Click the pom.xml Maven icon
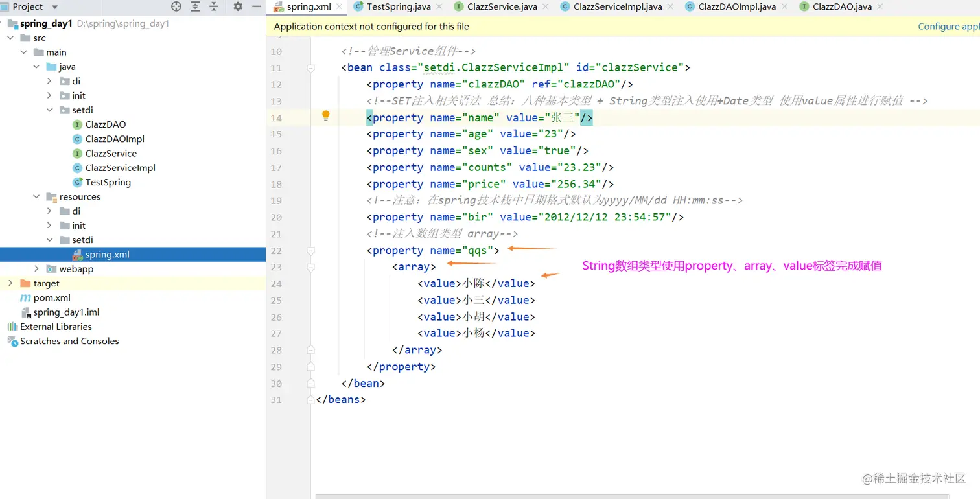 (26, 298)
